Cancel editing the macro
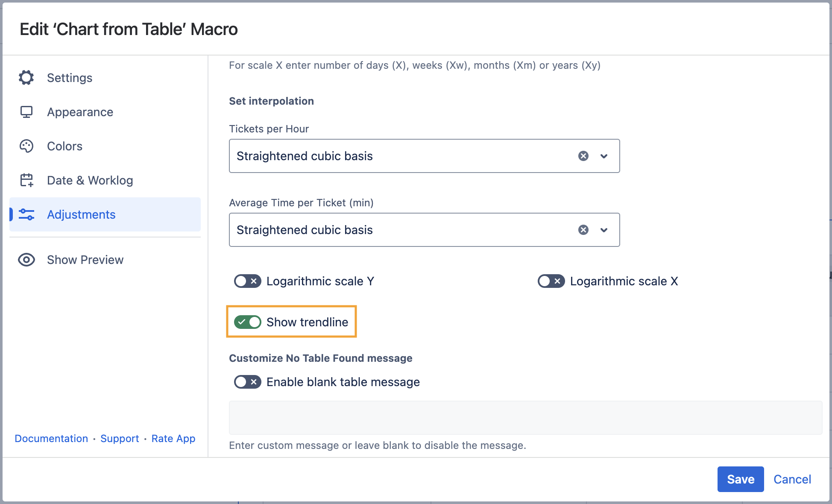 coord(792,479)
